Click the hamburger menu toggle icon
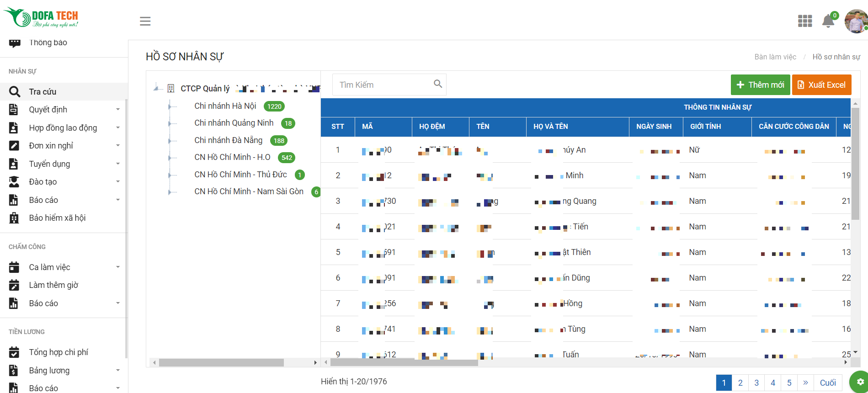 point(145,21)
